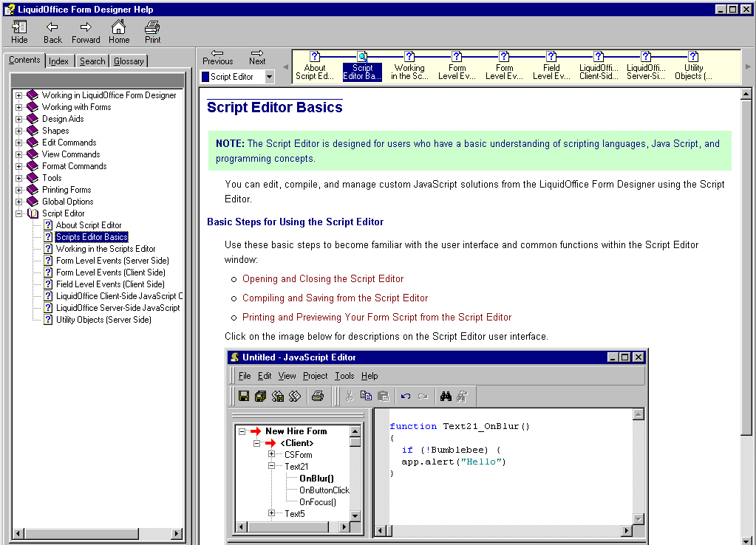This screenshot has height=545, width=756.
Task: Open Field Level Events (Client Side) topic
Action: coord(110,284)
